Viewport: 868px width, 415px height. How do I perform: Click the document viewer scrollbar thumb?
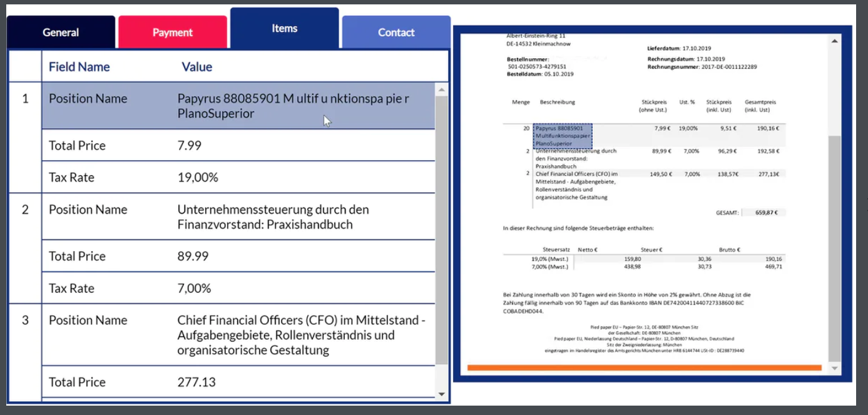[x=834, y=247]
